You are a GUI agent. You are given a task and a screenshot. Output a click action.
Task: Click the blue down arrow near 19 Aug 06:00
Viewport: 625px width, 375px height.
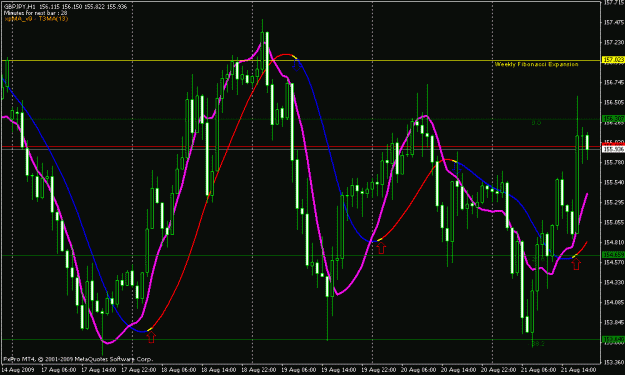(x=297, y=65)
